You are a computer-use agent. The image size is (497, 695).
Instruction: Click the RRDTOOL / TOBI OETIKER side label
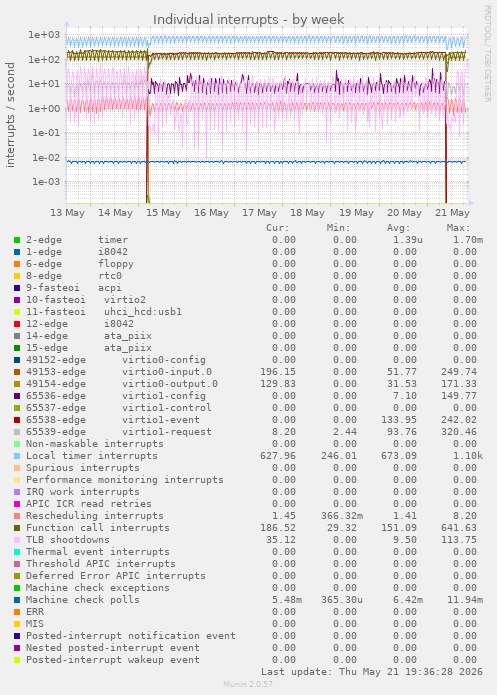[487, 54]
